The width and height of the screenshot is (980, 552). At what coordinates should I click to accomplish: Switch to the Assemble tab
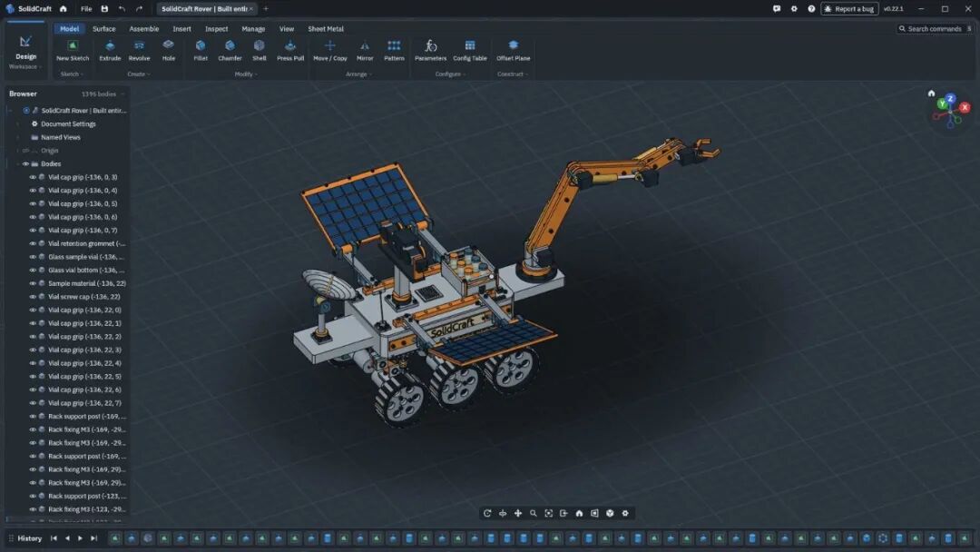pyautogui.click(x=143, y=29)
